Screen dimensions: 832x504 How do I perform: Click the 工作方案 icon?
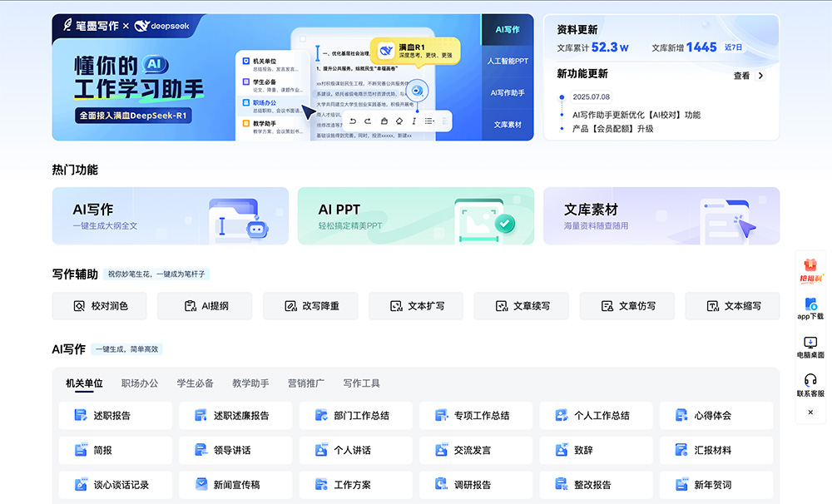[x=321, y=484]
